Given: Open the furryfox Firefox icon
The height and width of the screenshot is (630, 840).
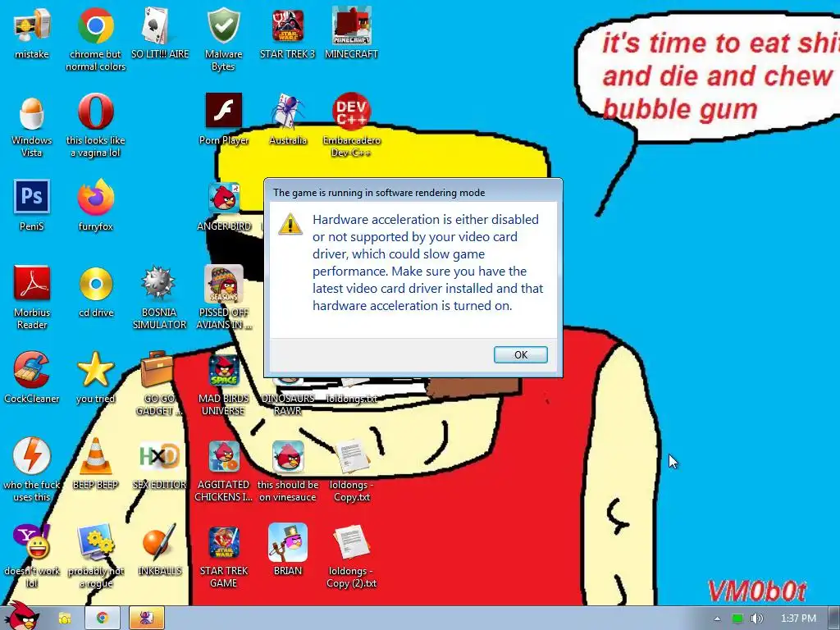Looking at the screenshot, I should [95, 198].
